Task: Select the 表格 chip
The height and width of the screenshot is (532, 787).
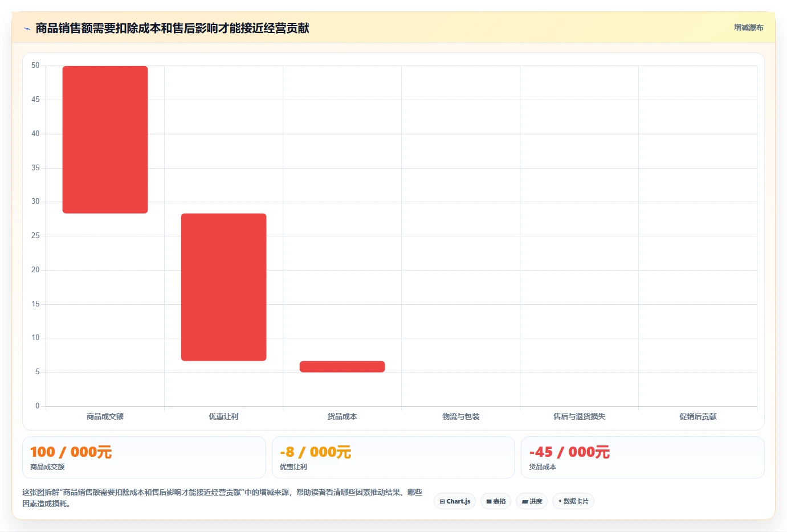Action: pos(496,501)
